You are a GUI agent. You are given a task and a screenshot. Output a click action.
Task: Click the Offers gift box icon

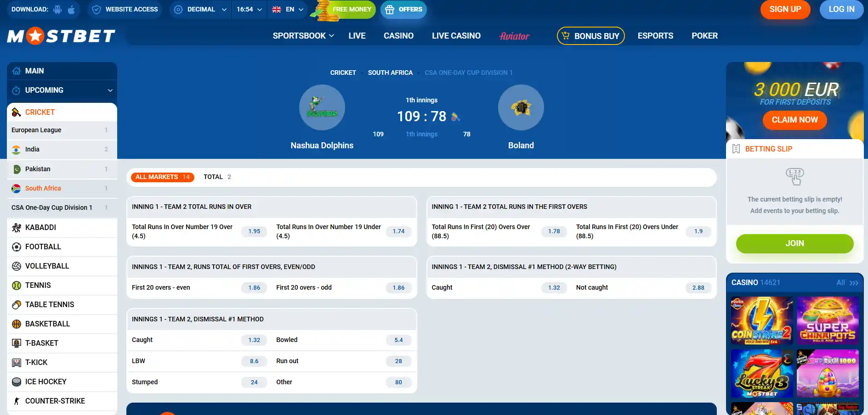tap(390, 10)
